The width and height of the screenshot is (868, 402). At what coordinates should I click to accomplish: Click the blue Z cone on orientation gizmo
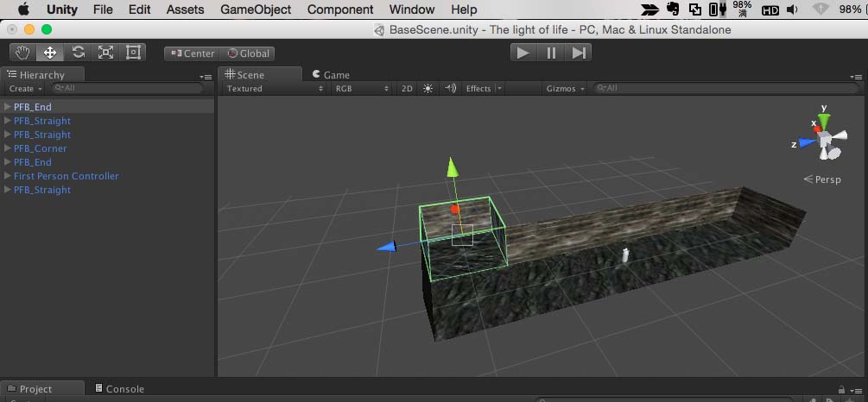pyautogui.click(x=807, y=142)
